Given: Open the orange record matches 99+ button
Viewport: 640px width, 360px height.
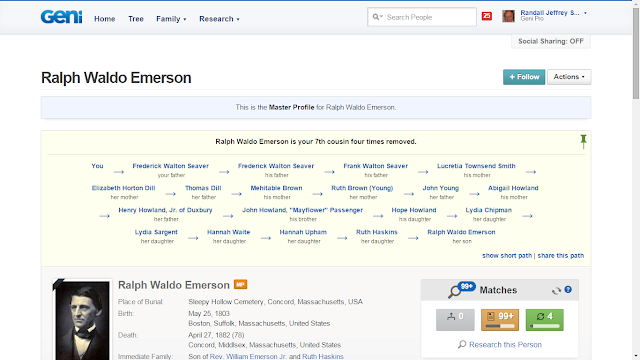Looking at the screenshot, I should point(500,320).
